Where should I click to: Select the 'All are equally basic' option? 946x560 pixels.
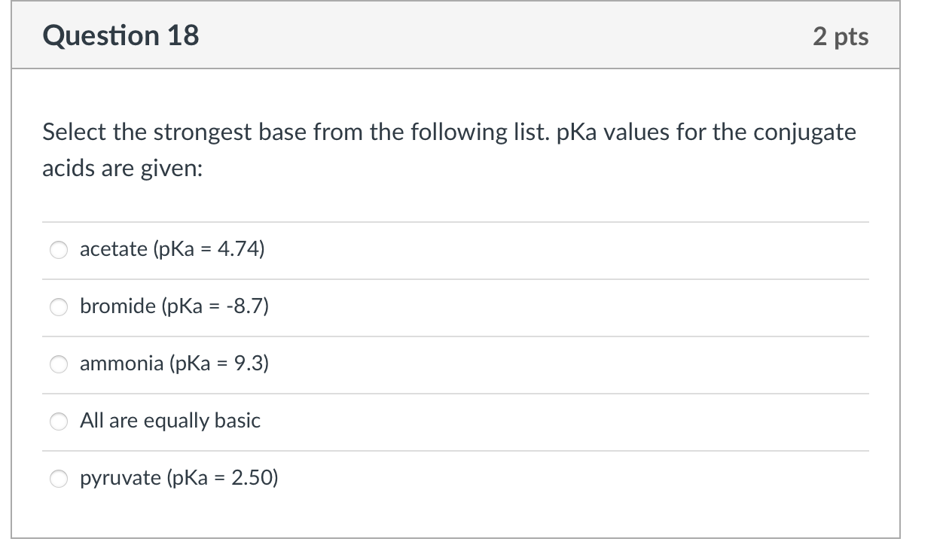59,422
